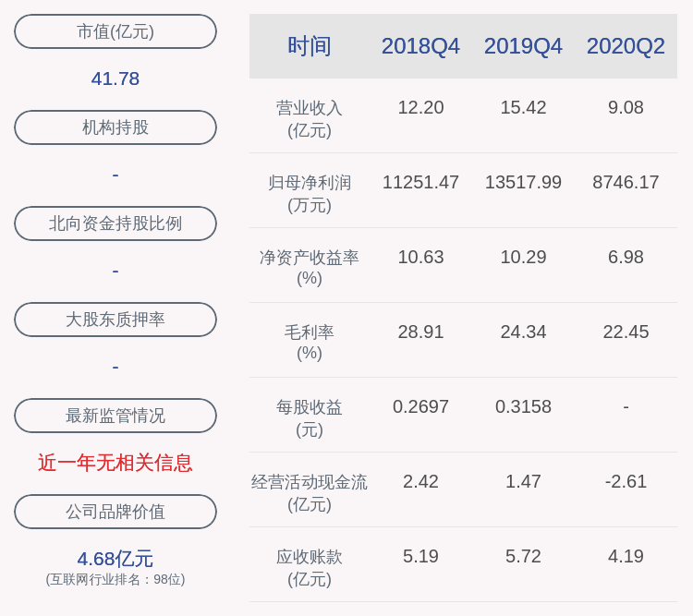The image size is (693, 616).
Task: Select the 经营活动现金流(亿元) row label
Action: pos(310,493)
